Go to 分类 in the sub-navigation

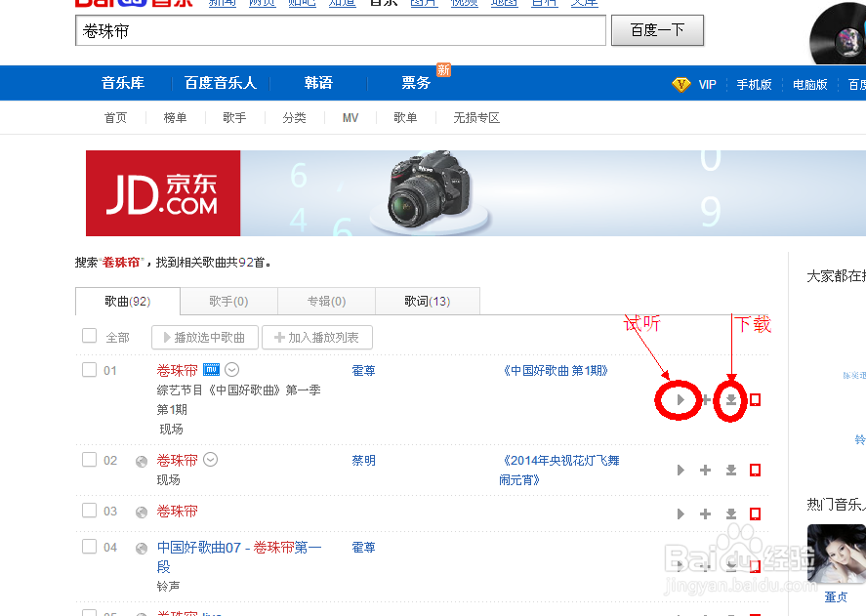(295, 118)
